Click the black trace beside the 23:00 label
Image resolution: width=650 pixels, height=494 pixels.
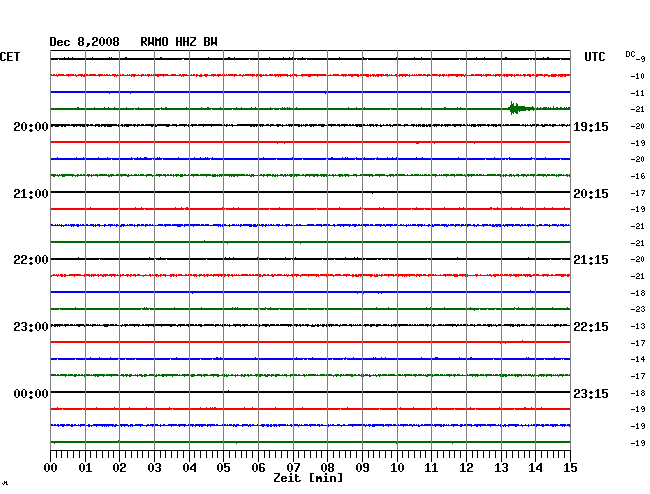pos(310,325)
